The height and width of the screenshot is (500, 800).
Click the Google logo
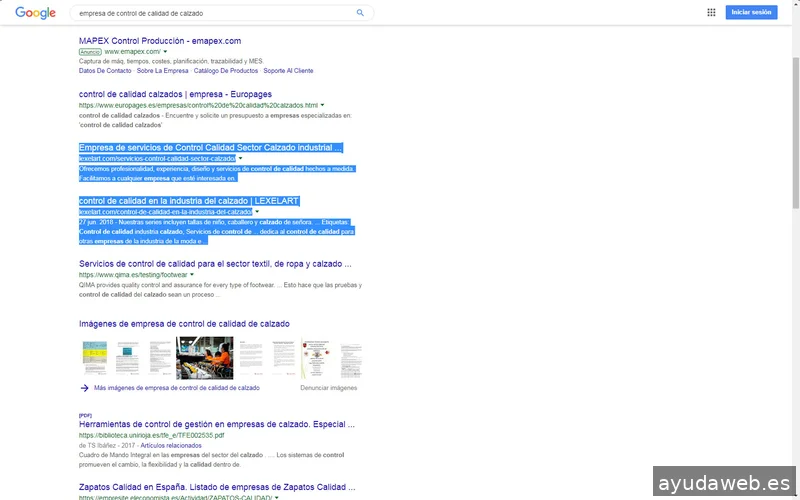(x=35, y=13)
